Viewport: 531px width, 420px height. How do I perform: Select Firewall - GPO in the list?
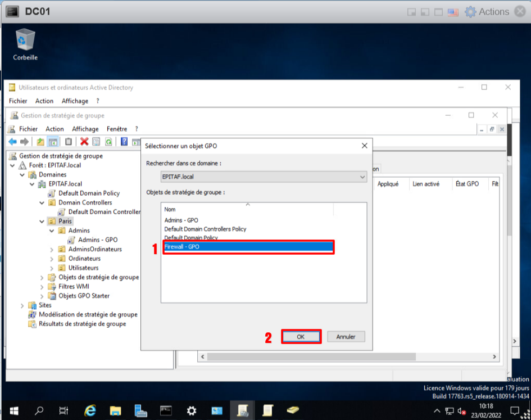248,247
